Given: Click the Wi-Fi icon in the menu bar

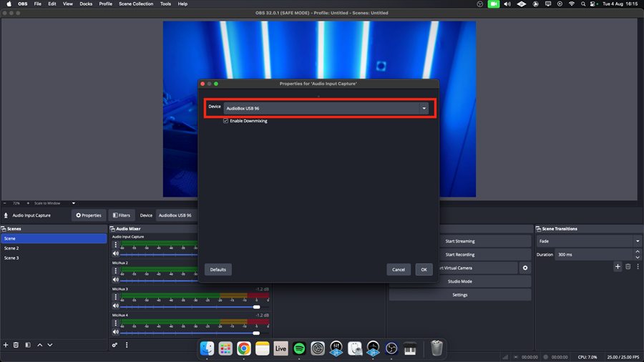Looking at the screenshot, I should pyautogui.click(x=571, y=4).
